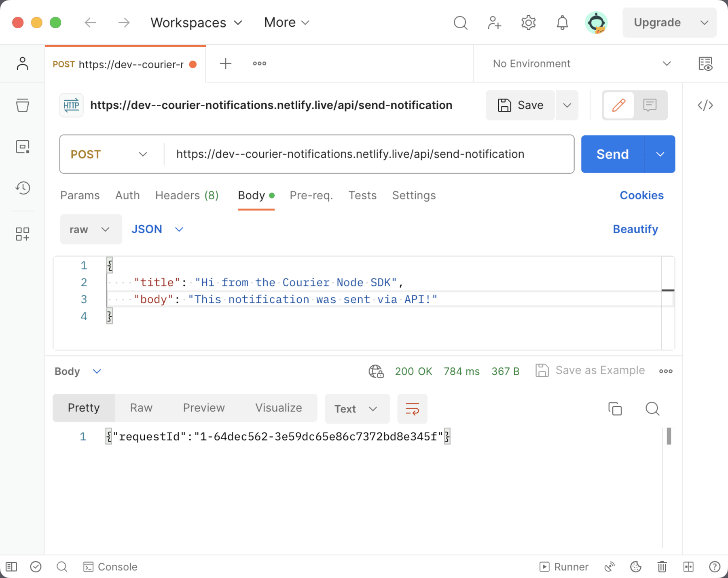This screenshot has height=578, width=728.
Task: Toggle the two-pane layout icon
Action: coord(688,567)
